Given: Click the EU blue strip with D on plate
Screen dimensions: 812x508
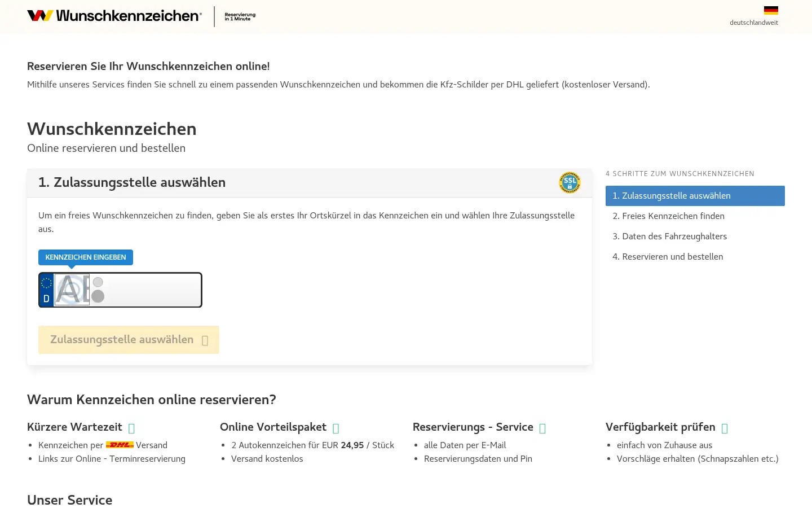Looking at the screenshot, I should pos(46,290).
